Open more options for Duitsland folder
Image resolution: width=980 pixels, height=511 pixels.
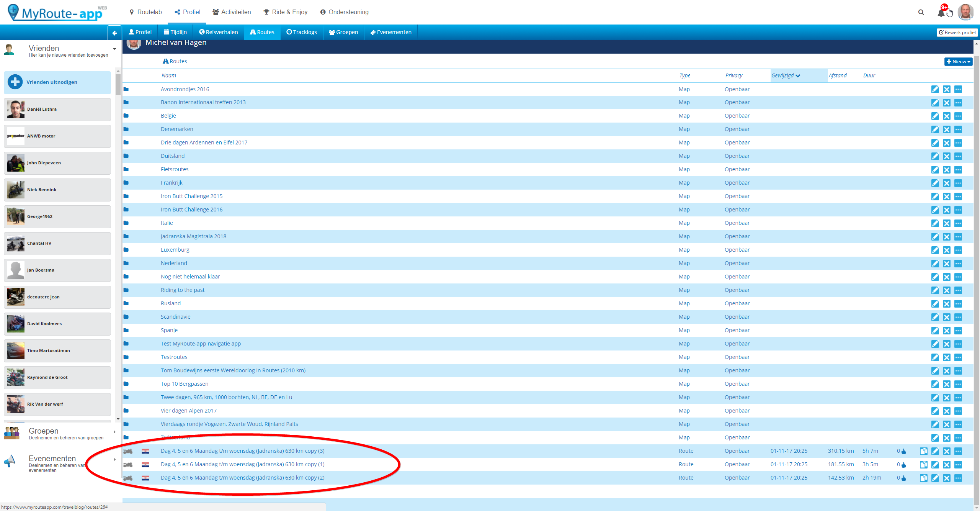click(958, 156)
